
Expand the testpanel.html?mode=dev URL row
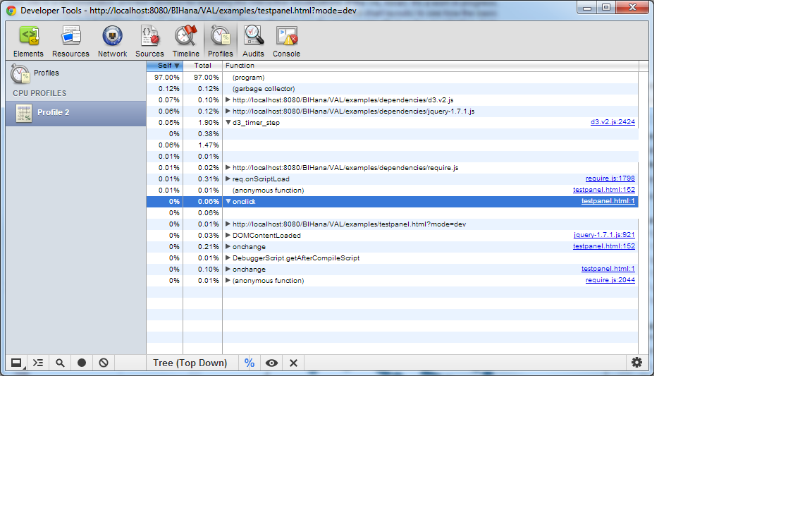[228, 224]
